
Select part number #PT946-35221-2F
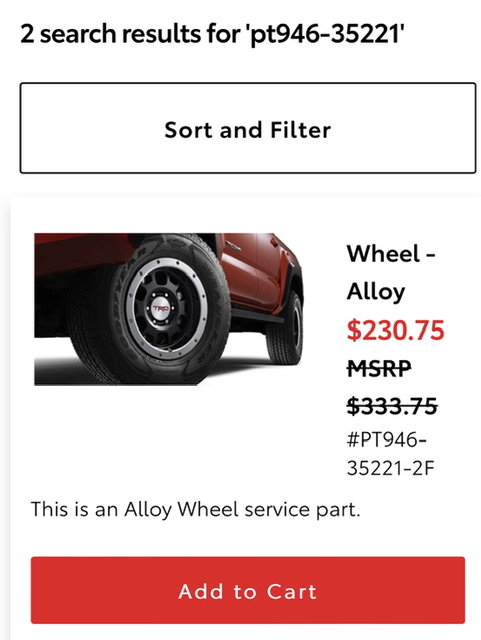coord(390,454)
